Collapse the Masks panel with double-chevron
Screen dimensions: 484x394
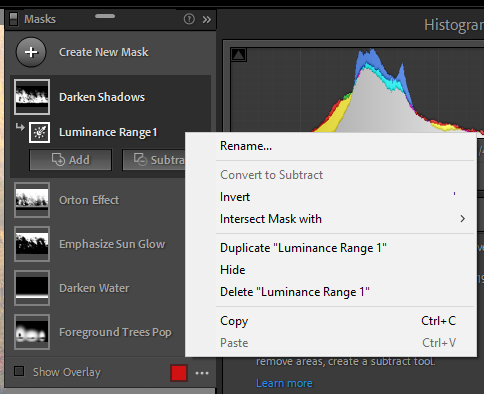click(207, 19)
